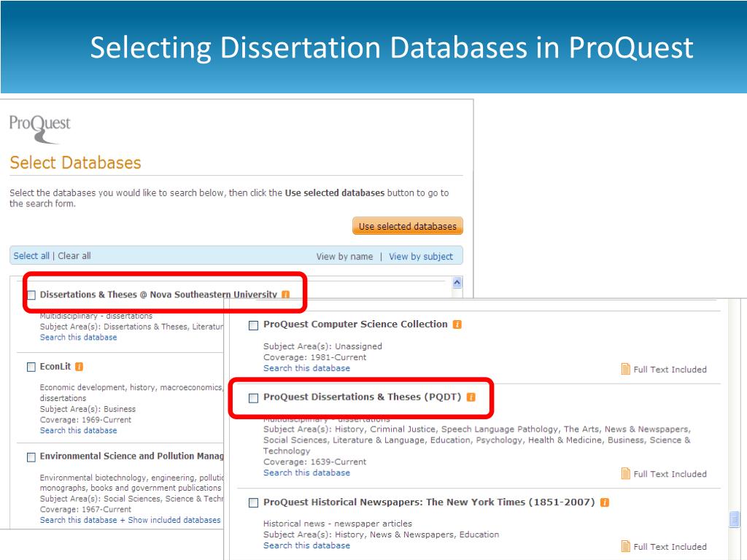Click info icon next to ProQuest Dissertations & Theses (PQDT)

471,397
